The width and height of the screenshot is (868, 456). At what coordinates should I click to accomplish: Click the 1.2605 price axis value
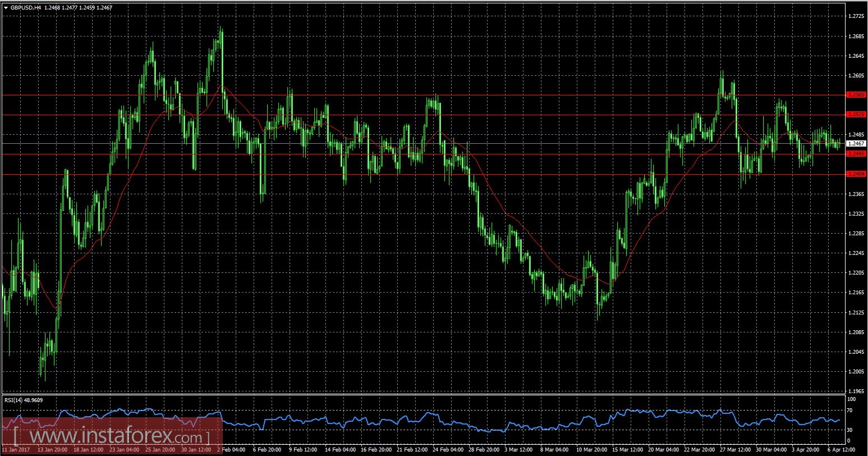point(857,76)
